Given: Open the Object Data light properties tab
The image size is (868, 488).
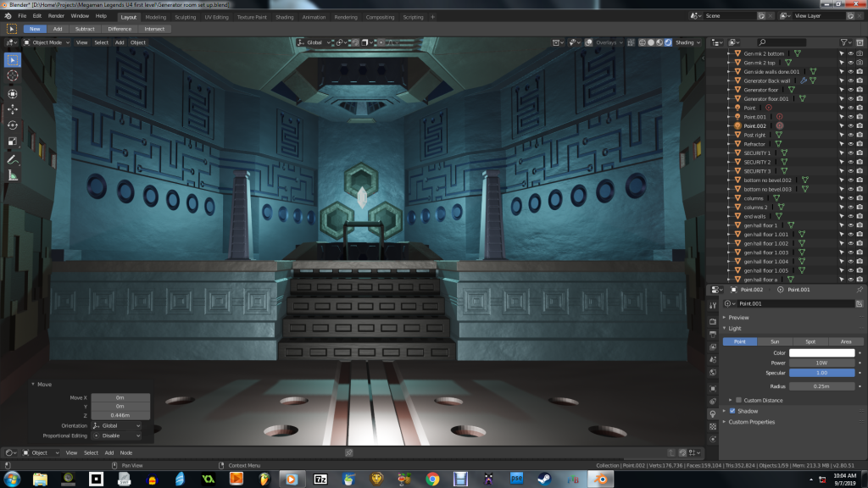Looking at the screenshot, I should click(x=713, y=413).
